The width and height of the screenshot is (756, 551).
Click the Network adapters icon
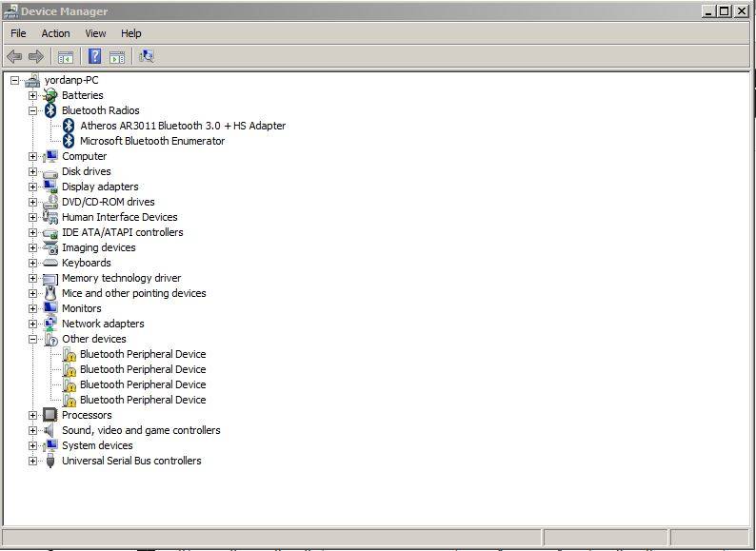(x=50, y=324)
